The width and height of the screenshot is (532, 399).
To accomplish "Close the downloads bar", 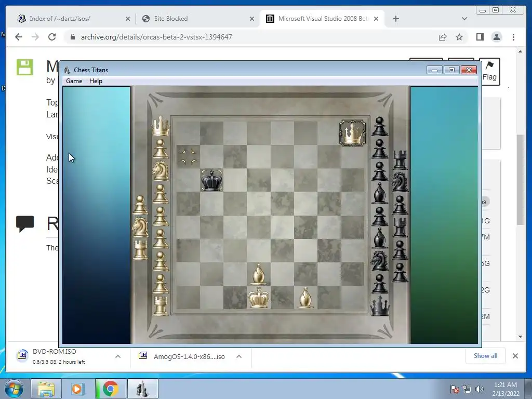I will point(515,356).
